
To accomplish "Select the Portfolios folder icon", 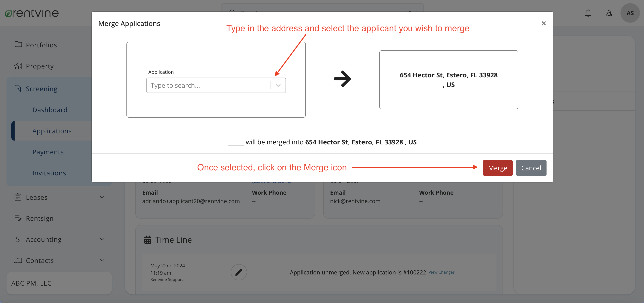I will click(x=18, y=45).
